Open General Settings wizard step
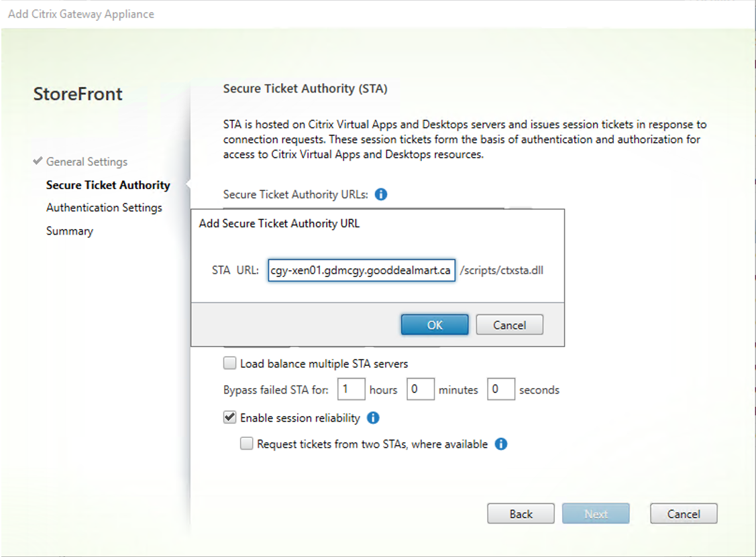 (87, 162)
